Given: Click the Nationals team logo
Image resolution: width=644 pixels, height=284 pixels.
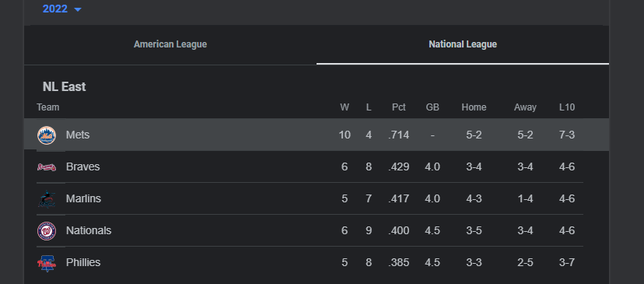Looking at the screenshot, I should click(x=47, y=231).
